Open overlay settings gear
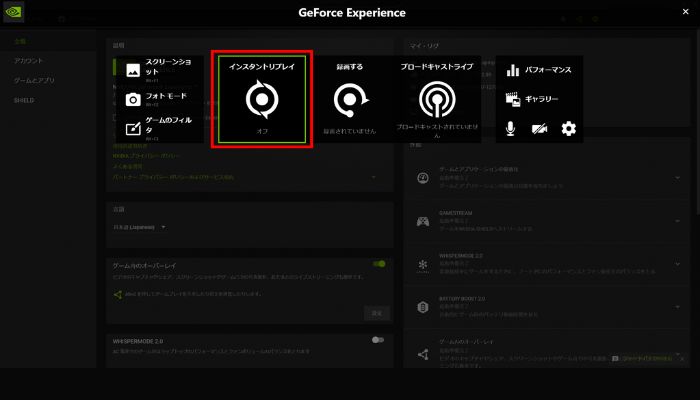700x400 pixels. click(569, 128)
